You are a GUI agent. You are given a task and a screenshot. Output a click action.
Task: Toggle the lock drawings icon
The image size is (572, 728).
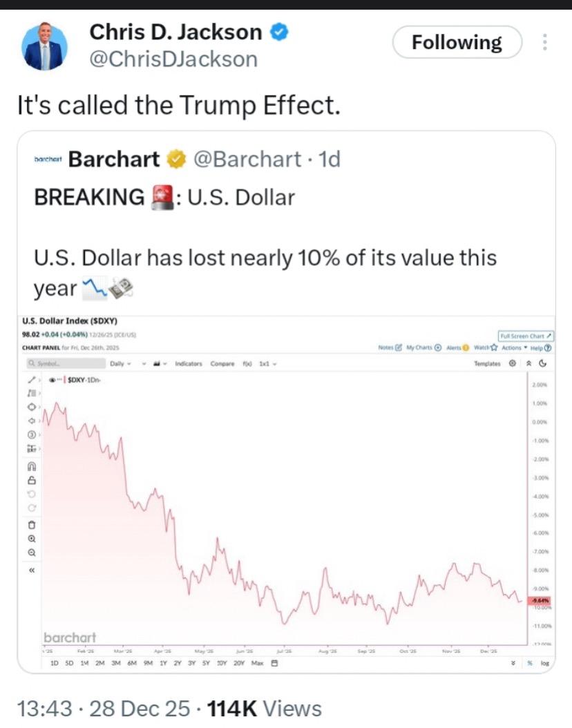pos(31,481)
